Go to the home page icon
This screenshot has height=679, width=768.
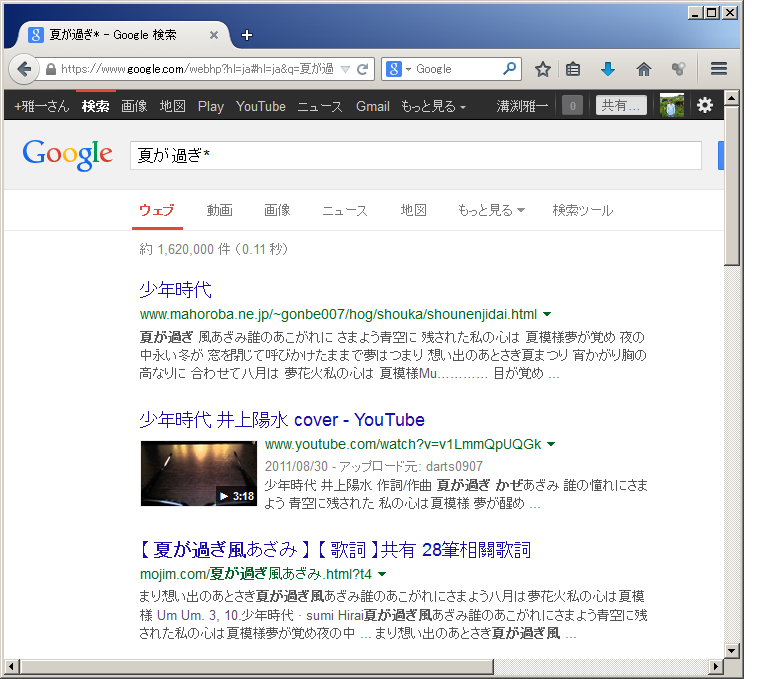[644, 69]
